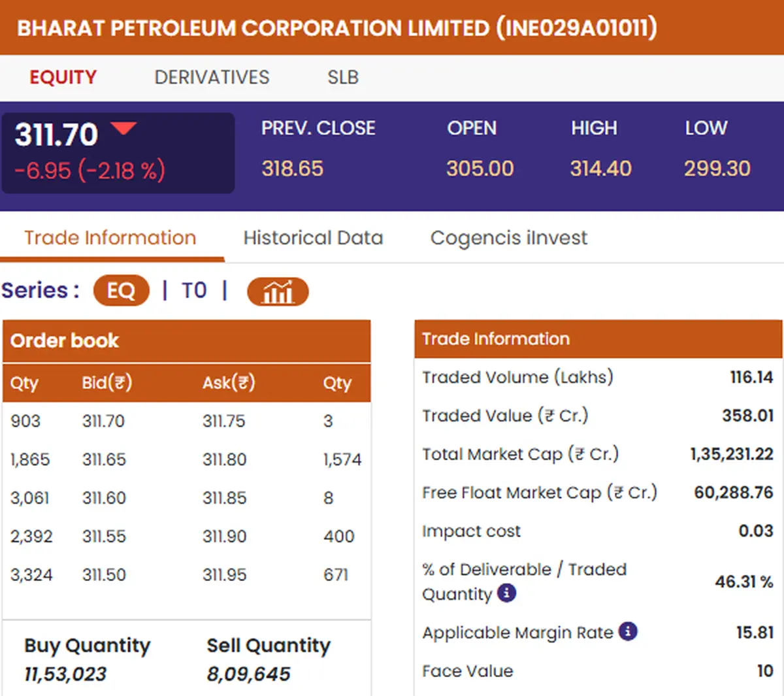Select the Trade Information tab

tap(110, 238)
